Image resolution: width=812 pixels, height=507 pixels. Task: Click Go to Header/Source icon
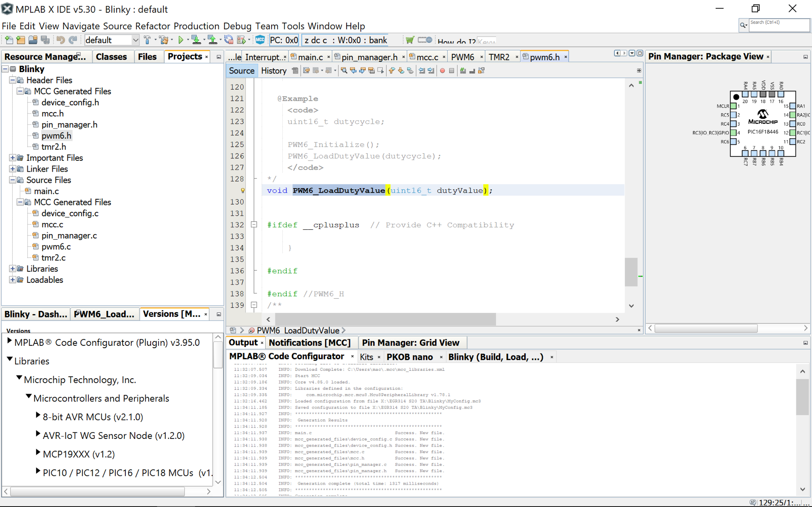pos(481,70)
